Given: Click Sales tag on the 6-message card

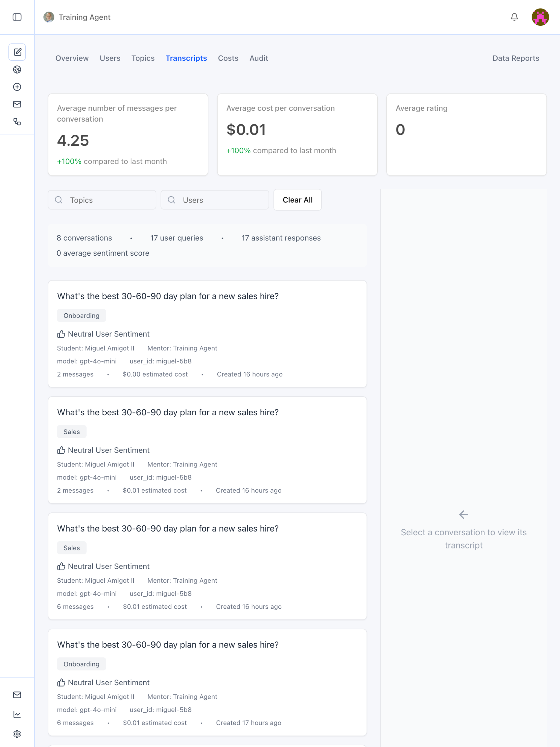Looking at the screenshot, I should click(x=72, y=548).
